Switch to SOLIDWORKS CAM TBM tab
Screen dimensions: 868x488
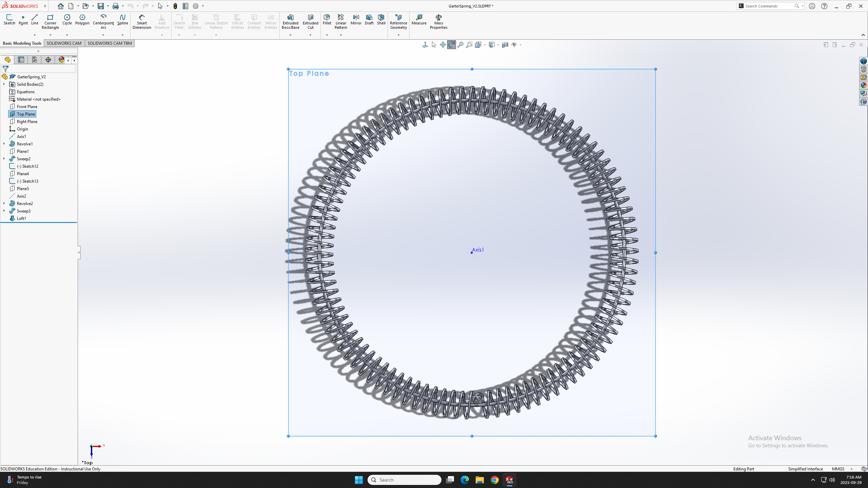point(110,43)
